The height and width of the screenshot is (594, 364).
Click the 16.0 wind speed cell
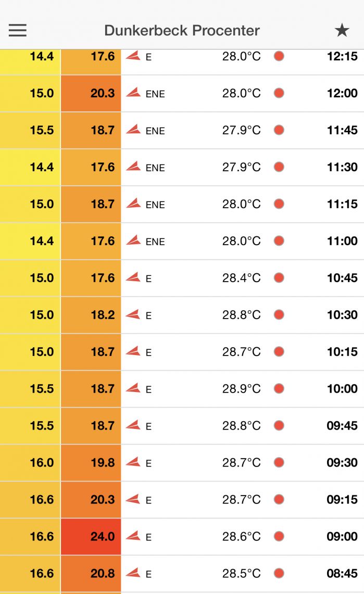click(x=31, y=462)
